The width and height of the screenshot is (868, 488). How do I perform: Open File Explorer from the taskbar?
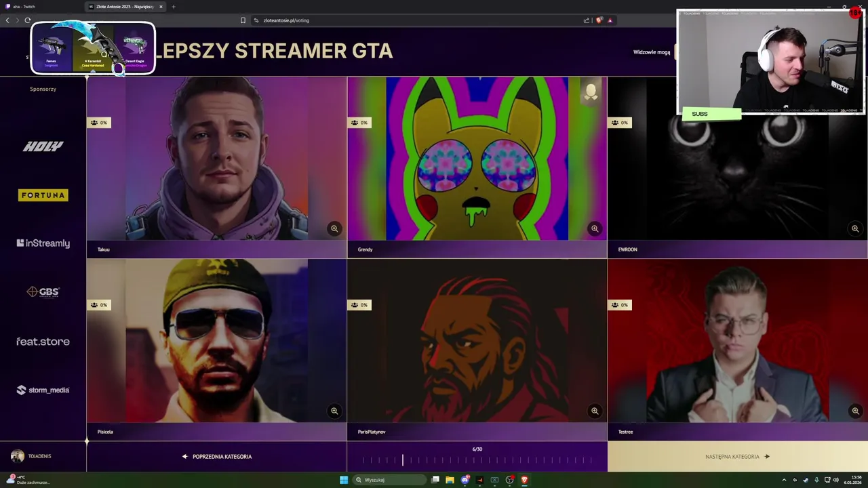[450, 480]
